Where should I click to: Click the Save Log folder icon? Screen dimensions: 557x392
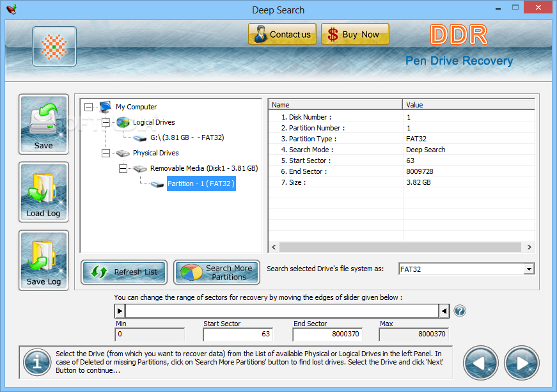pos(43,259)
